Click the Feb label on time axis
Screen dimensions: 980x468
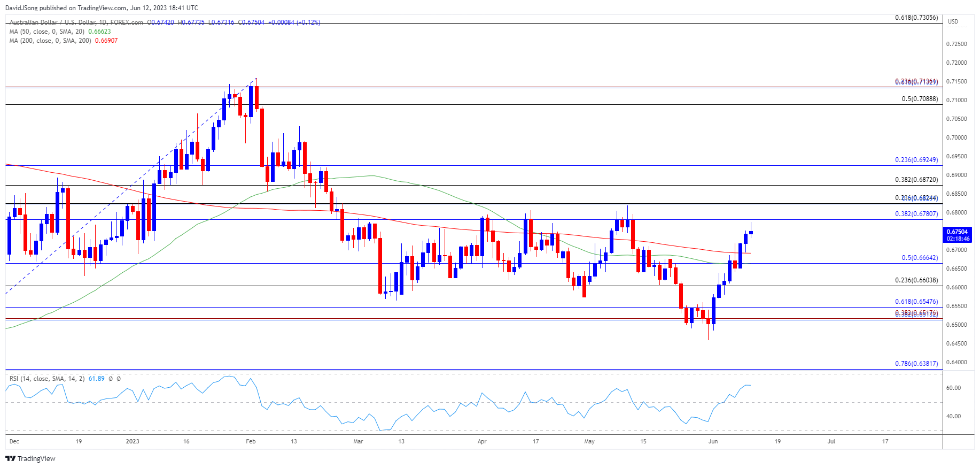point(251,441)
